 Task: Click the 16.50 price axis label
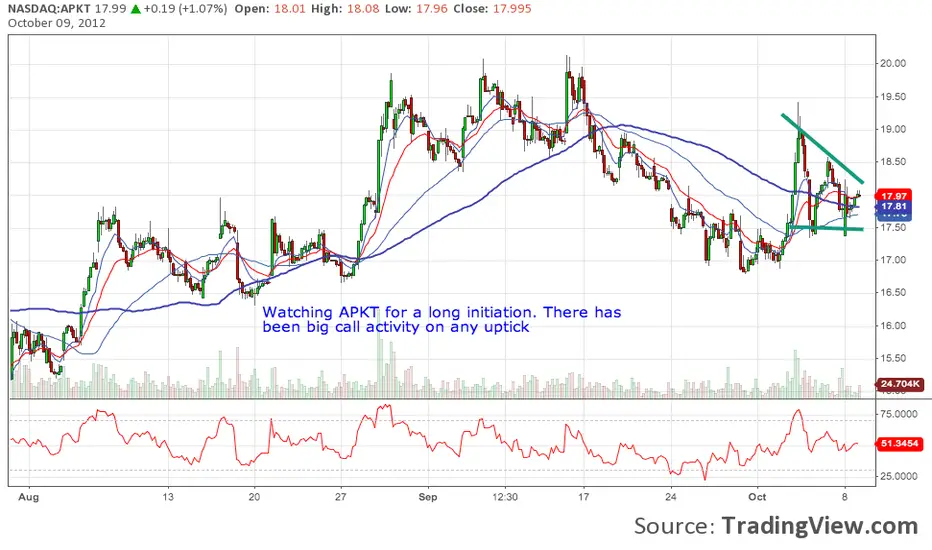tap(893, 293)
